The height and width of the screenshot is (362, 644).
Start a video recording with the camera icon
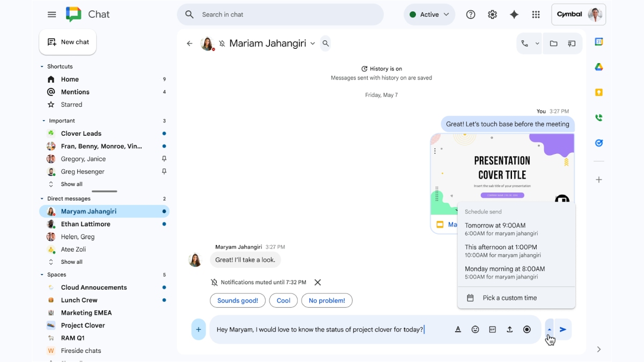pyautogui.click(x=526, y=329)
